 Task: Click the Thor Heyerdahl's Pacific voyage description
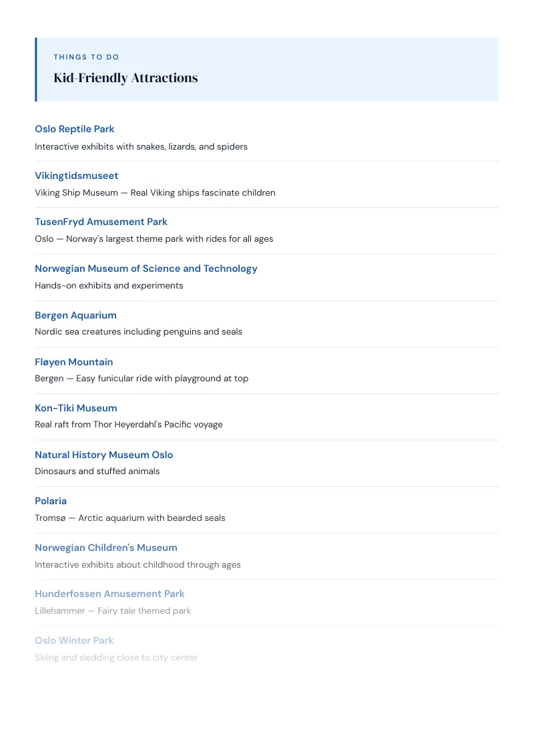[129, 424]
